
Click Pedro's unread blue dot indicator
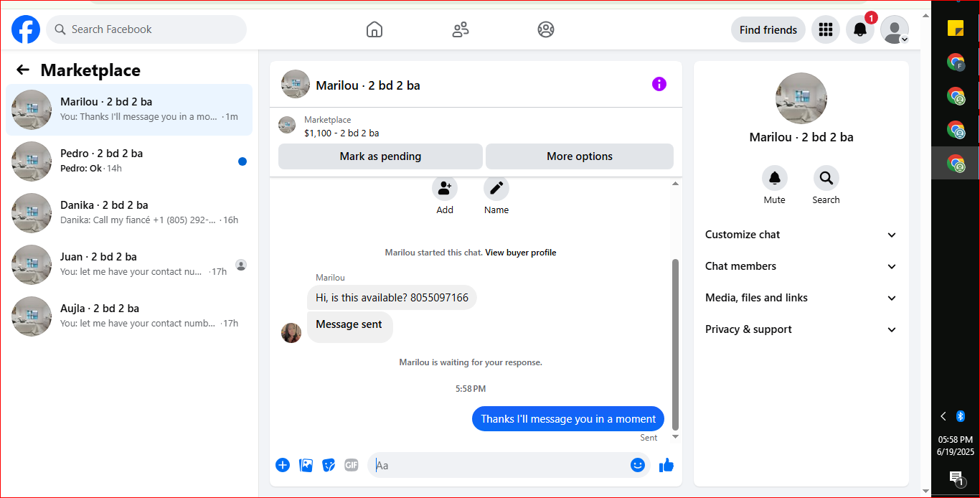[242, 161]
